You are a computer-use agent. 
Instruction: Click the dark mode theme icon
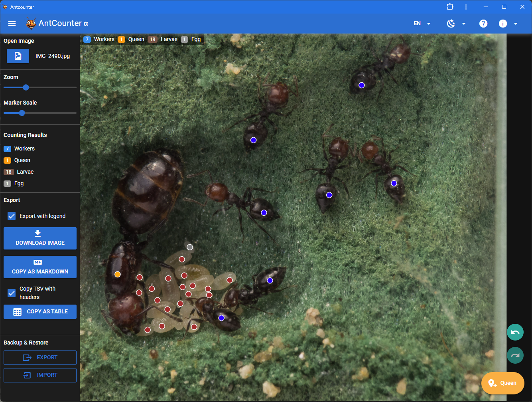(x=451, y=24)
